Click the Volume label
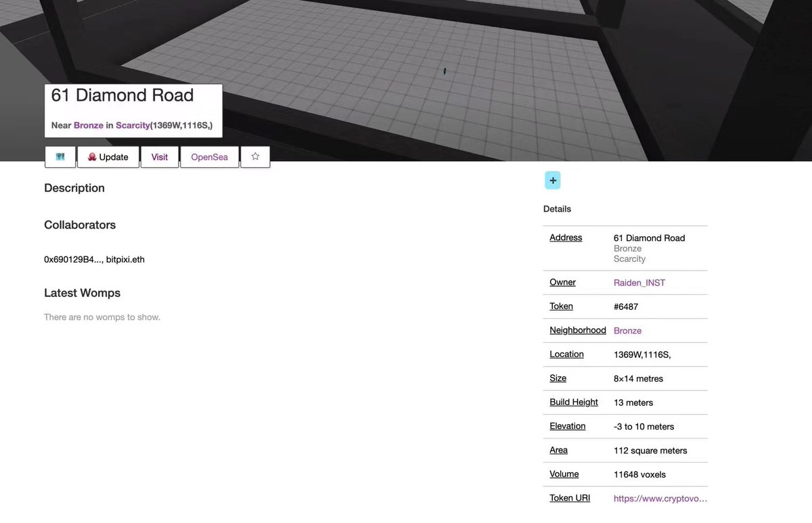The image size is (812, 523). click(564, 474)
